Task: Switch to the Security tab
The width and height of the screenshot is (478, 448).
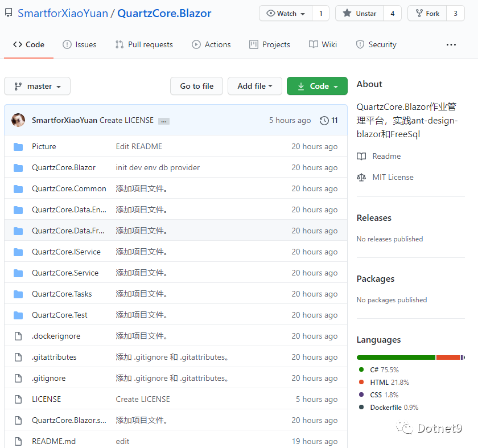Action: pos(376,45)
